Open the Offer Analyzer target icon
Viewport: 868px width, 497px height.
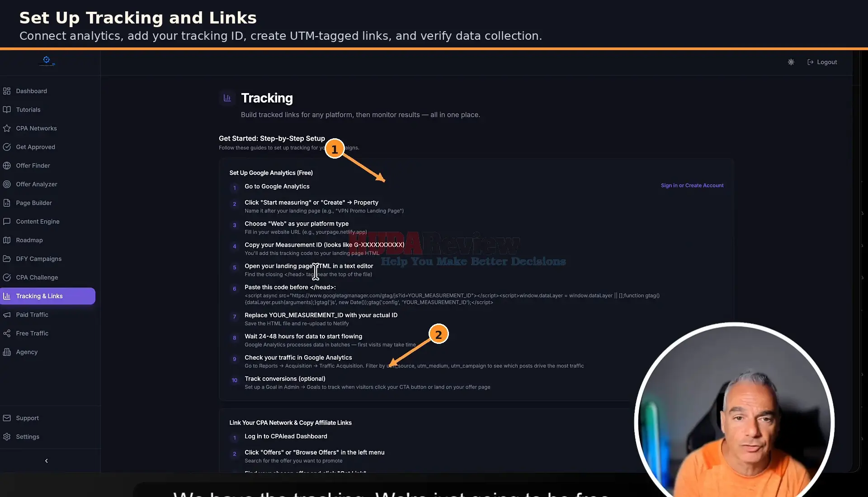(7, 184)
